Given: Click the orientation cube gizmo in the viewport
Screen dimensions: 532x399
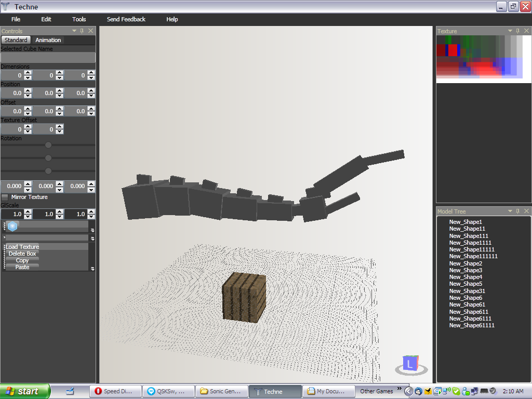Looking at the screenshot, I should click(410, 364).
